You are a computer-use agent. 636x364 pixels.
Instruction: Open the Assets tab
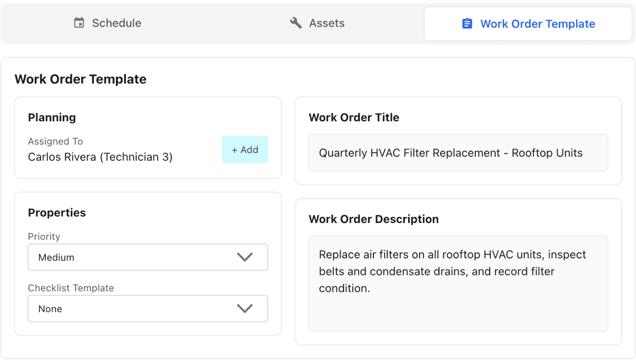click(x=318, y=24)
